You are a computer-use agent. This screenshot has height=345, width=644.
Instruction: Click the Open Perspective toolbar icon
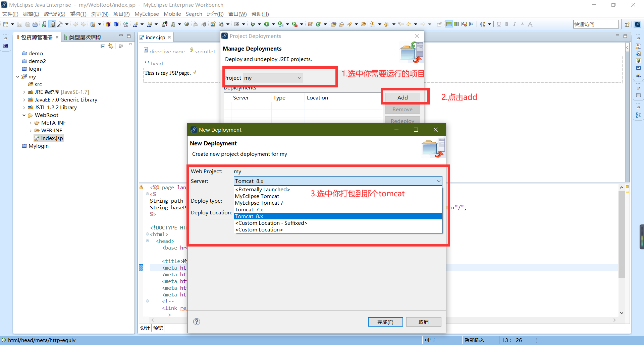pyautogui.click(x=627, y=24)
